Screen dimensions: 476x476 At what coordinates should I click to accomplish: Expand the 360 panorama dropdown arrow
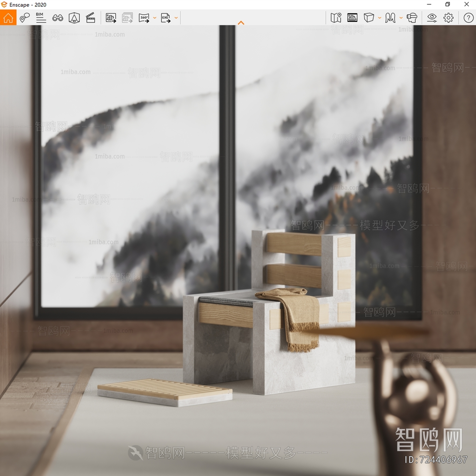(x=155, y=18)
